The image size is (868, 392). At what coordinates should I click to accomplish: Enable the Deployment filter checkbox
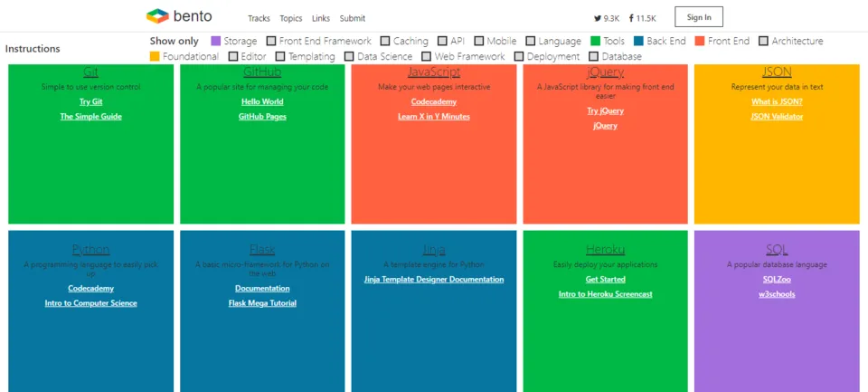tap(519, 56)
